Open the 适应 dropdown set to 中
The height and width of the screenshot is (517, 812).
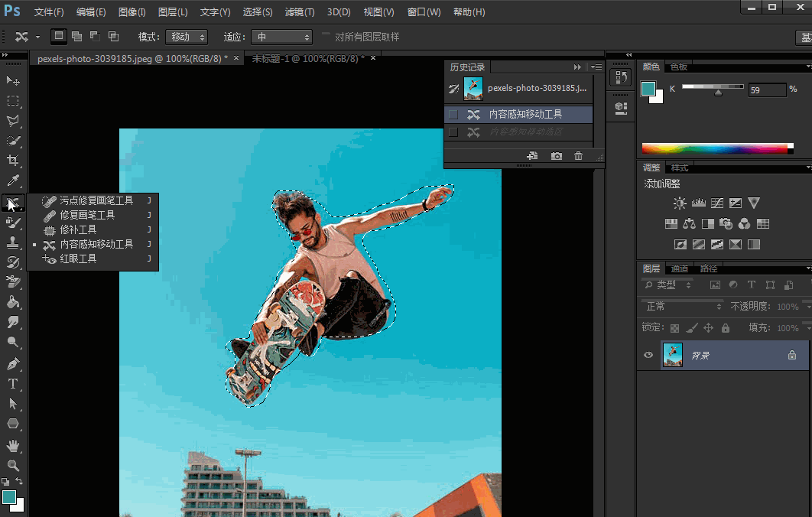pos(282,37)
